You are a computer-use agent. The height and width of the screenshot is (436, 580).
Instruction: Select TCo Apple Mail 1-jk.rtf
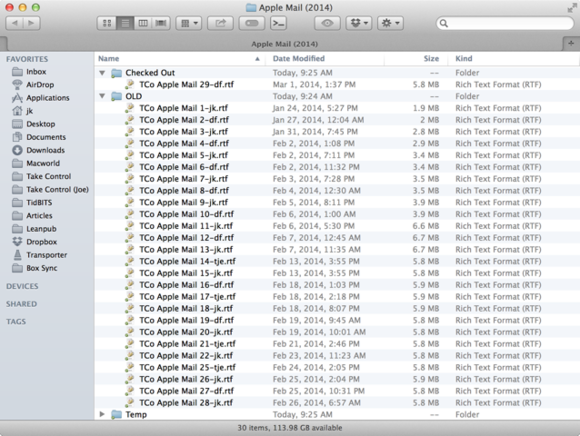point(183,108)
